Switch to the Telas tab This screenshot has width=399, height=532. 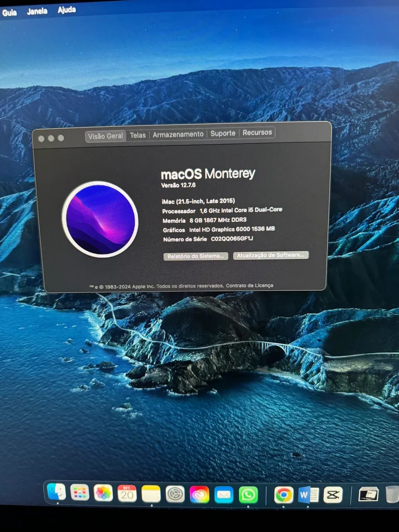click(138, 135)
